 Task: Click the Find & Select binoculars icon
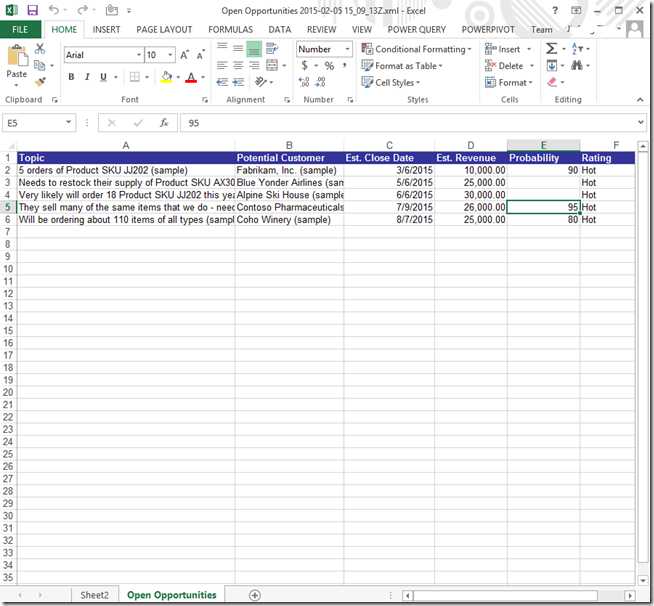point(577,65)
